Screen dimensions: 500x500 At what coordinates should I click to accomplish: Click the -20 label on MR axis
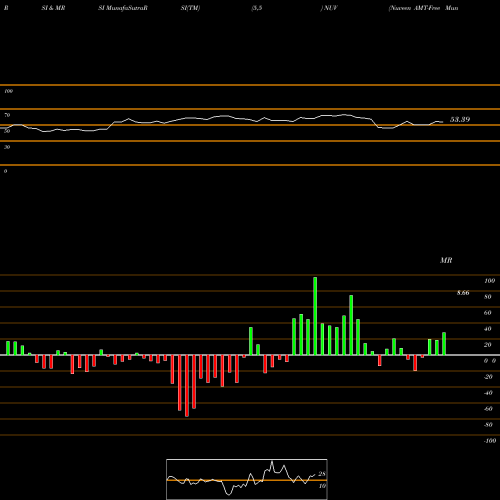(488, 377)
